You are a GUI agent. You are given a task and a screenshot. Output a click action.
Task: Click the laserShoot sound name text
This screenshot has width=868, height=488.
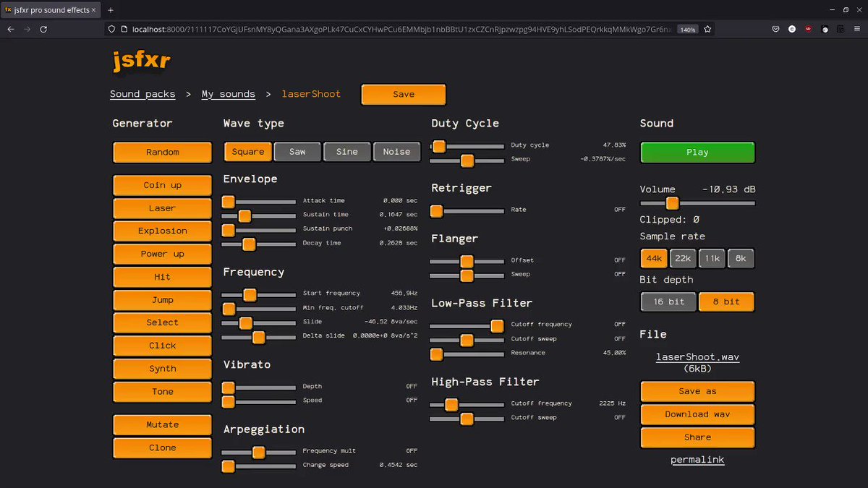click(x=311, y=94)
